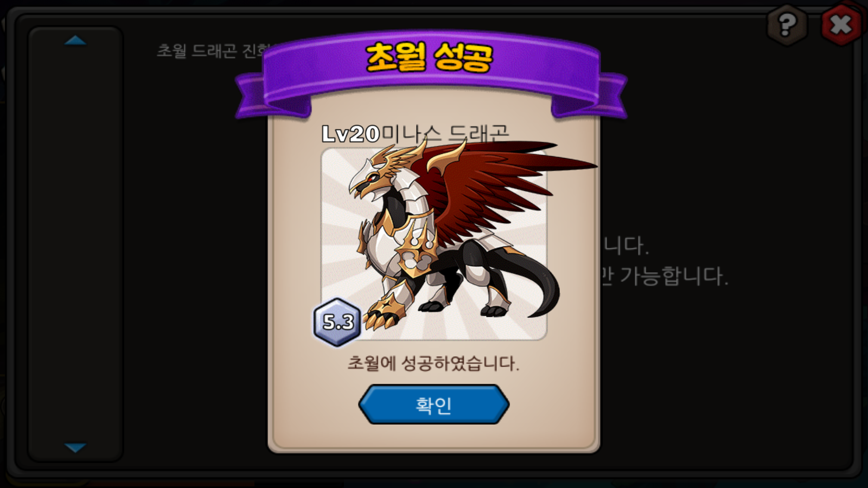Viewport: 868px width, 488px height.
Task: Close the screen with the red X
Action: point(841,24)
